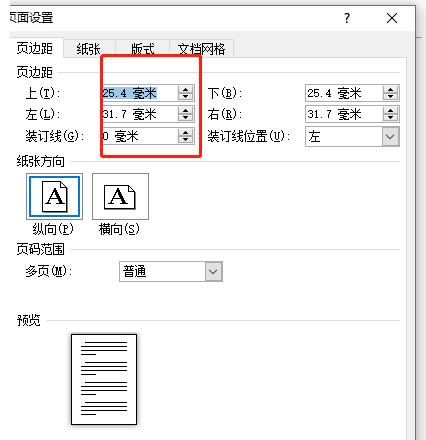Click the 左(L) margin input field
The width and height of the screenshot is (426, 440).
coord(140,114)
